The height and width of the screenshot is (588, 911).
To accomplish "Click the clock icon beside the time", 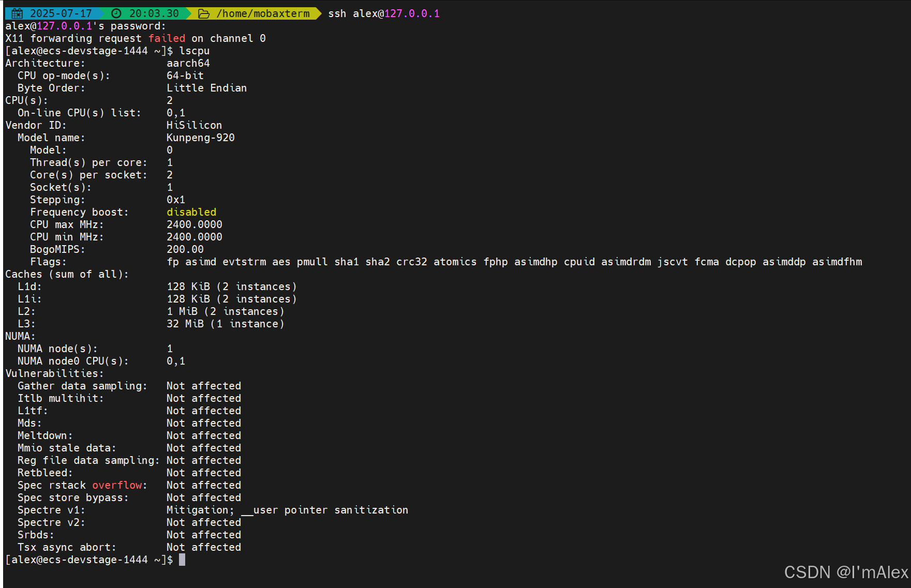I will pos(117,13).
